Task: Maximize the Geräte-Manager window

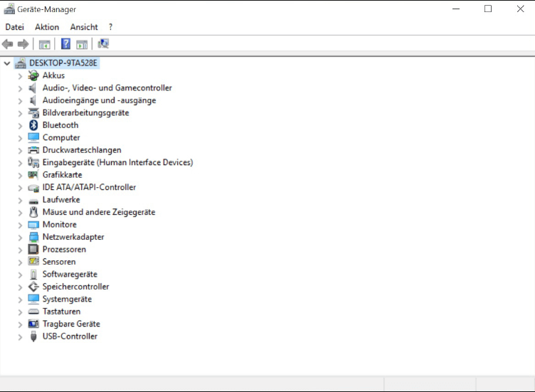Action: [488, 9]
